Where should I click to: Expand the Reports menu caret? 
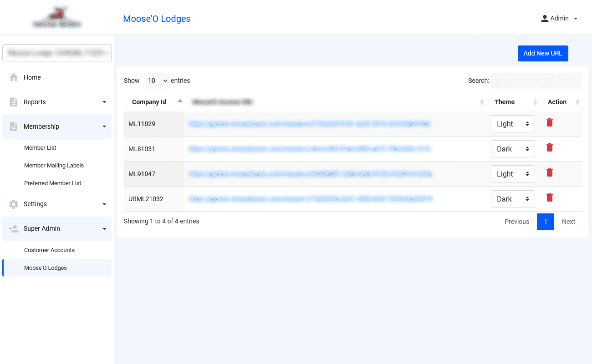104,102
